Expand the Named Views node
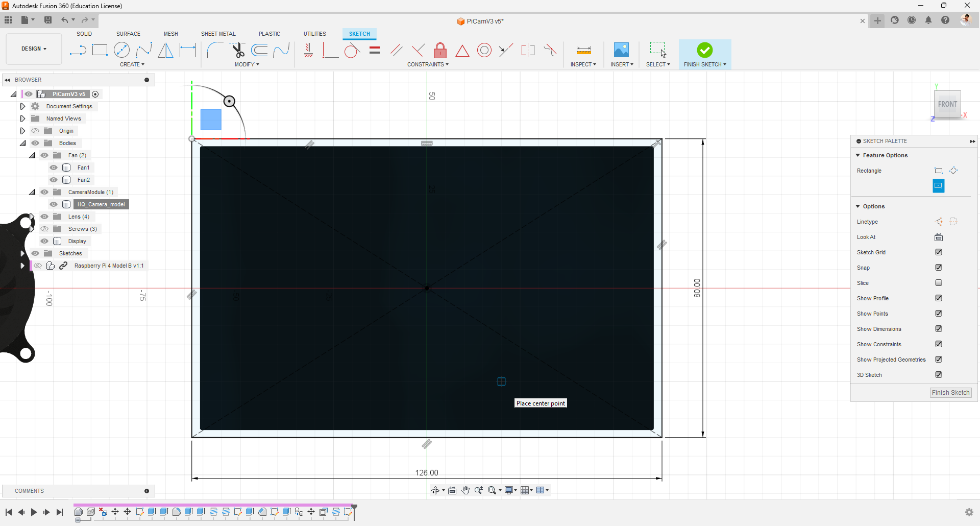The image size is (980, 526). click(22, 118)
